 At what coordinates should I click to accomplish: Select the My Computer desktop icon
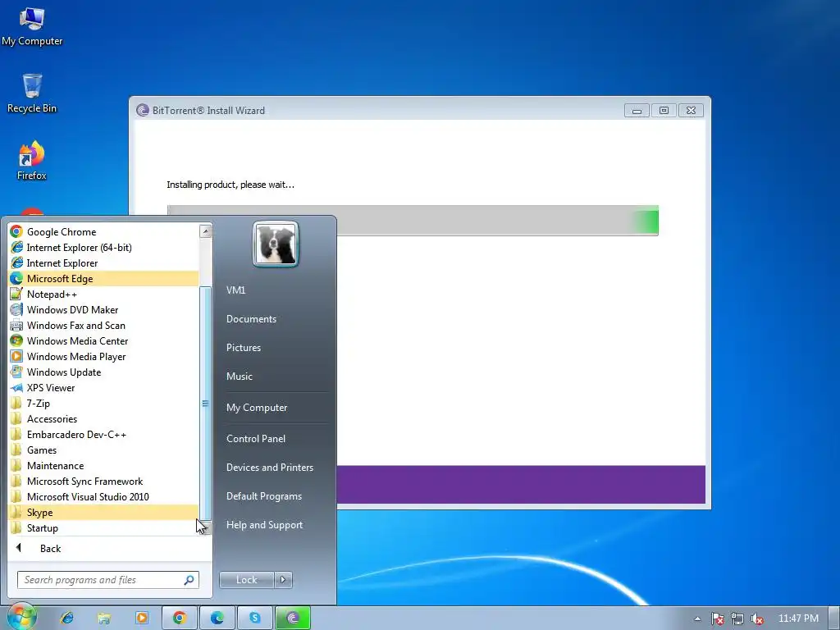pyautogui.click(x=32, y=26)
